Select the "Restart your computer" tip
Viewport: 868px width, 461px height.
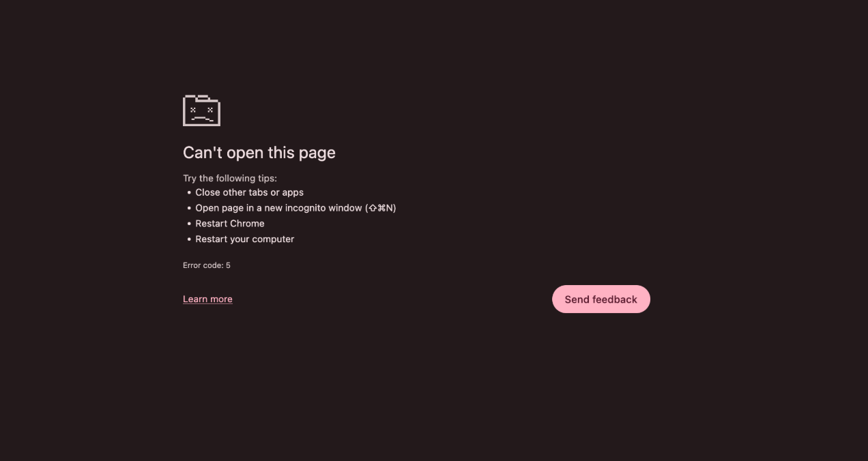click(245, 239)
